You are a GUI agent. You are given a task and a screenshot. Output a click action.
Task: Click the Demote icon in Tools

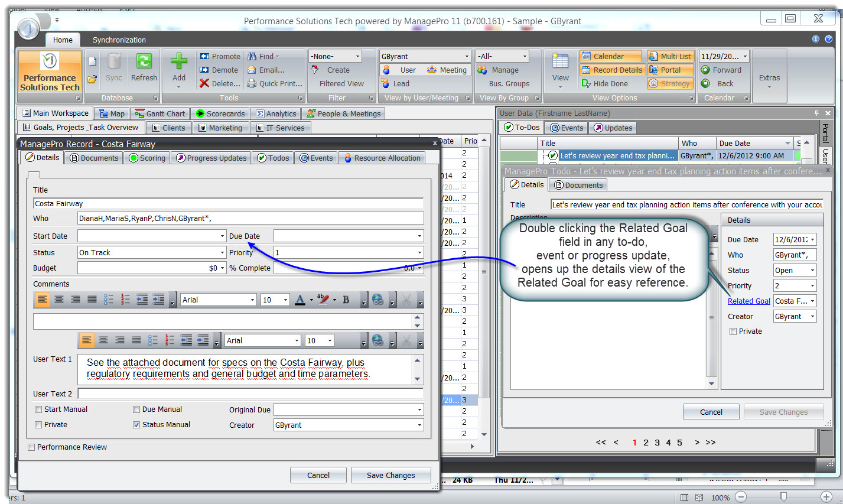(x=204, y=70)
